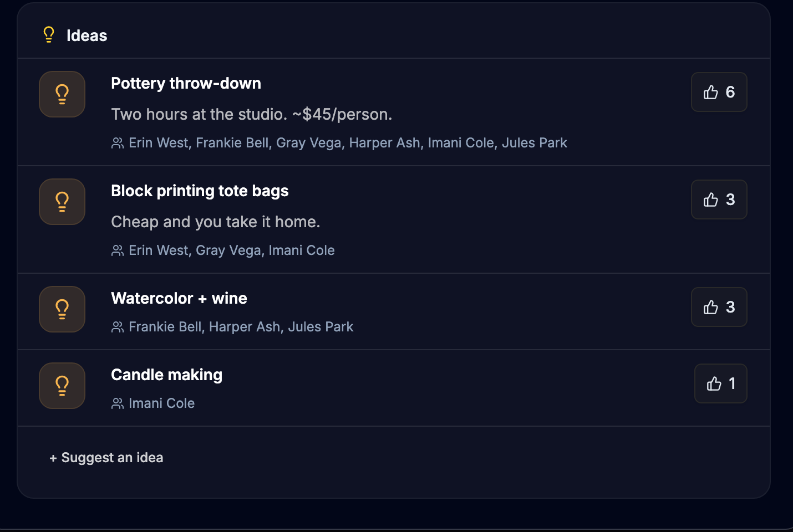Toggle thumbs-up on Block printing tote bags
This screenshot has width=793, height=532.
tap(719, 199)
